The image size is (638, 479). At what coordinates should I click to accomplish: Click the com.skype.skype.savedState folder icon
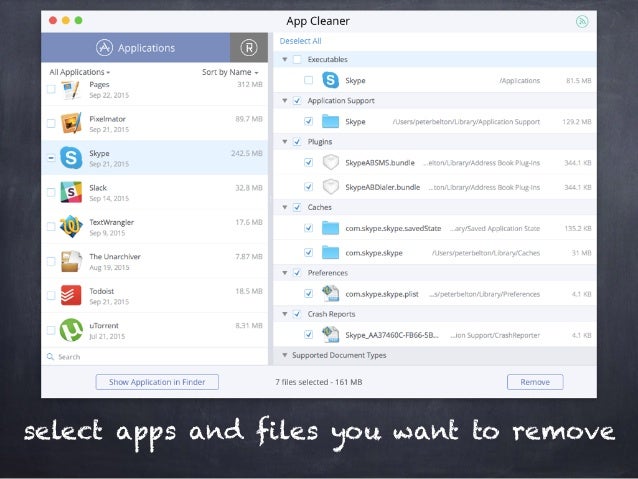click(x=330, y=228)
